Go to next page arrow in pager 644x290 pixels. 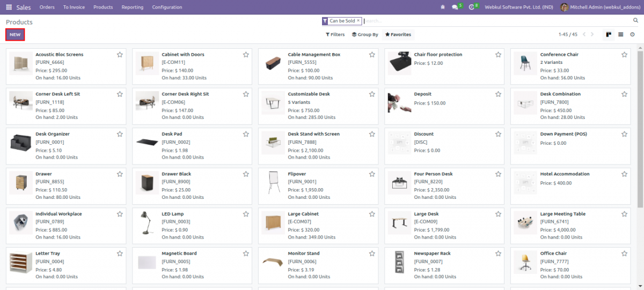[x=592, y=34]
